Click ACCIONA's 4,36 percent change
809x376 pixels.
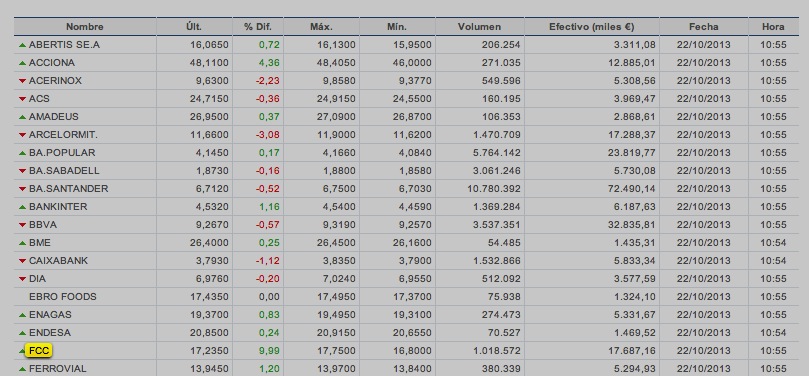(269, 63)
